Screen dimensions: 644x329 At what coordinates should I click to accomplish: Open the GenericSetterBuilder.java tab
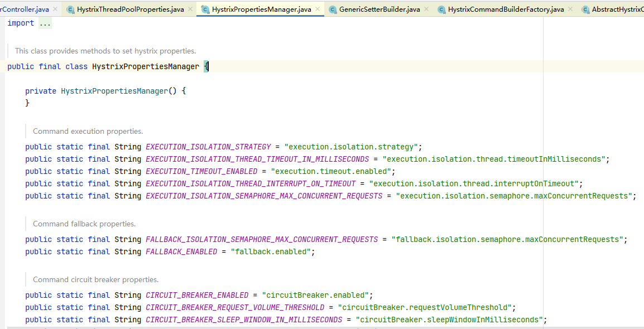pyautogui.click(x=379, y=9)
